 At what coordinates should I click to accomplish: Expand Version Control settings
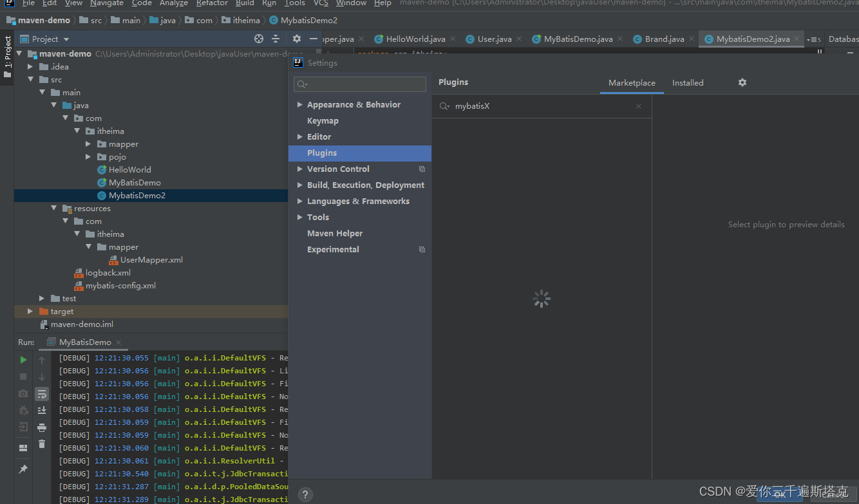coord(299,169)
